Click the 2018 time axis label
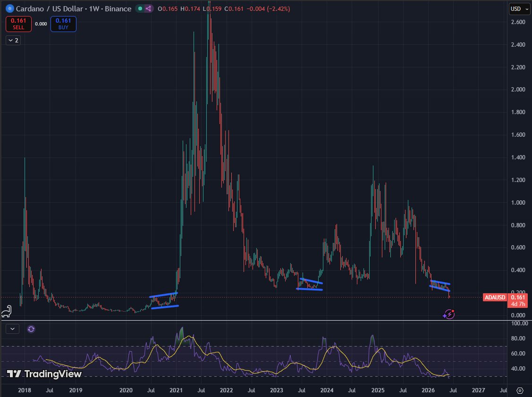The image size is (532, 397). tap(25, 390)
